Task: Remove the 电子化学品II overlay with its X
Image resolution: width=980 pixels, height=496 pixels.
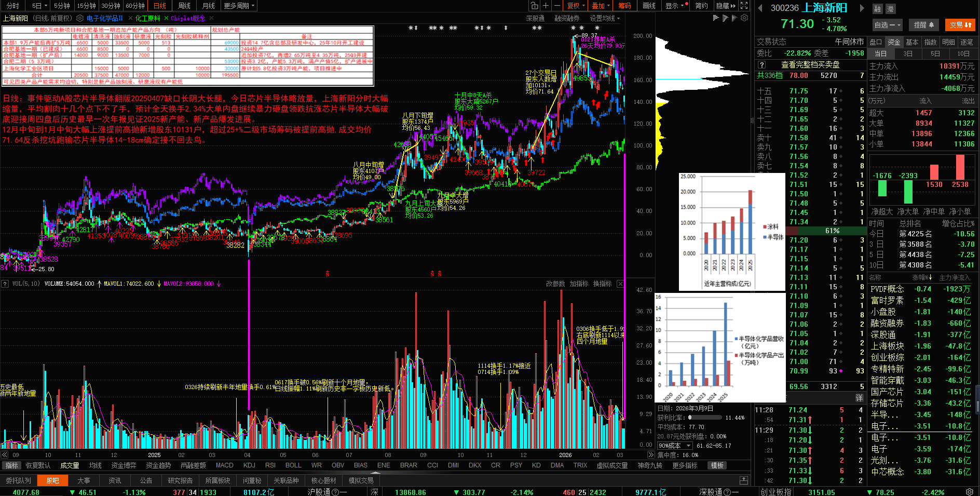Action: tap(131, 18)
